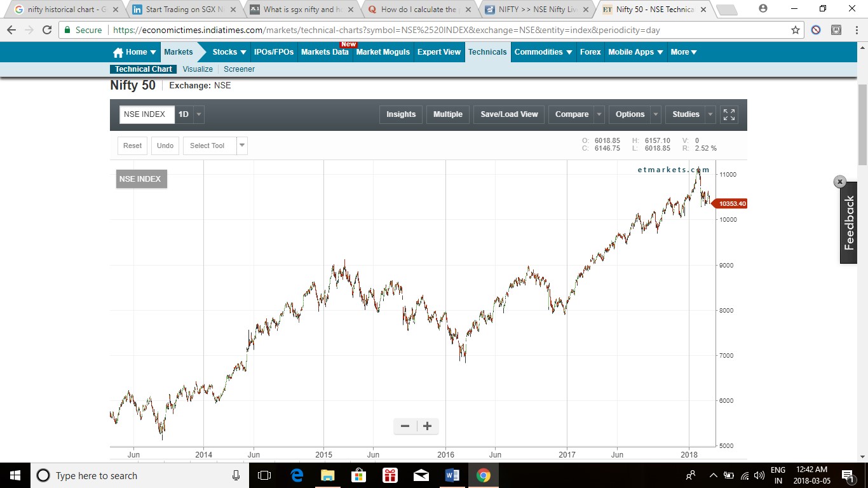Close the Feedback side tab
Screen dimensions: 868x488
[x=840, y=182]
